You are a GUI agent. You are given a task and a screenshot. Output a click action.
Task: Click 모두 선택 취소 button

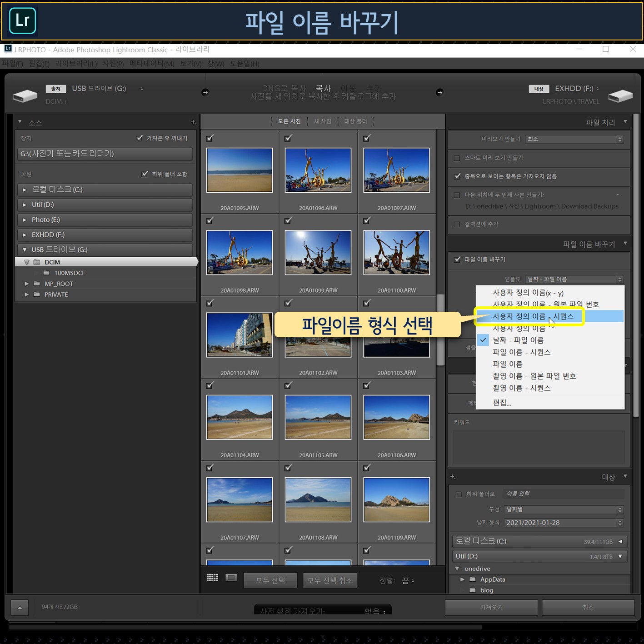(330, 580)
